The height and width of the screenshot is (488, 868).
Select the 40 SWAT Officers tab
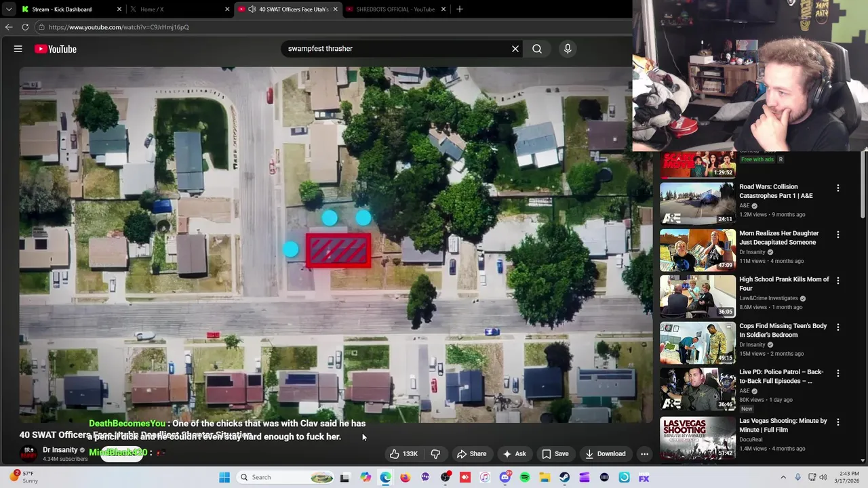pos(288,9)
